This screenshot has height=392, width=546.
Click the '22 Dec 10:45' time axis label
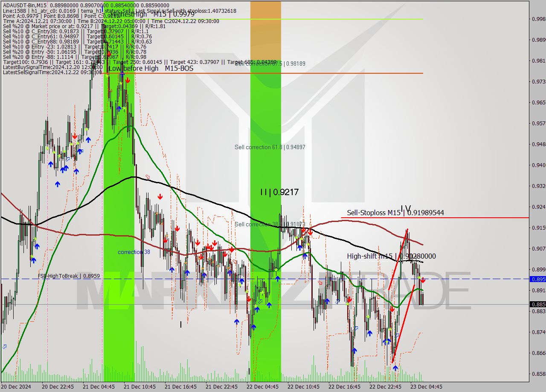click(303, 387)
